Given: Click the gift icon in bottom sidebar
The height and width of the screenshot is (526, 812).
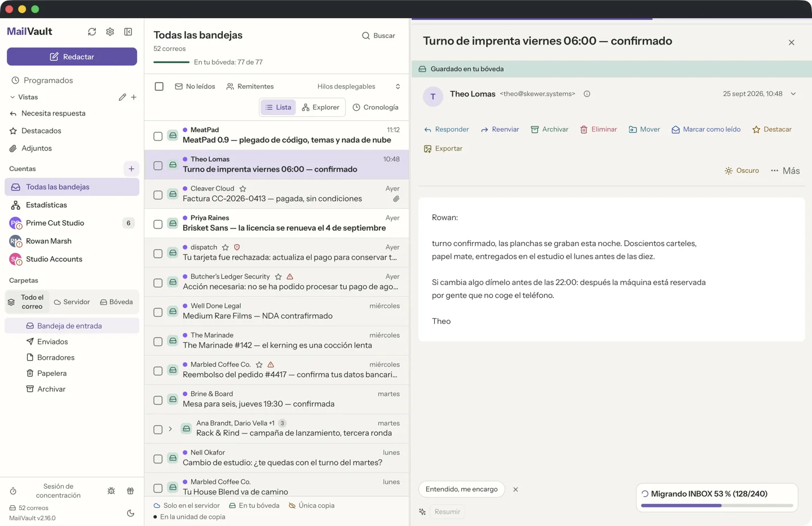Looking at the screenshot, I should click(130, 491).
